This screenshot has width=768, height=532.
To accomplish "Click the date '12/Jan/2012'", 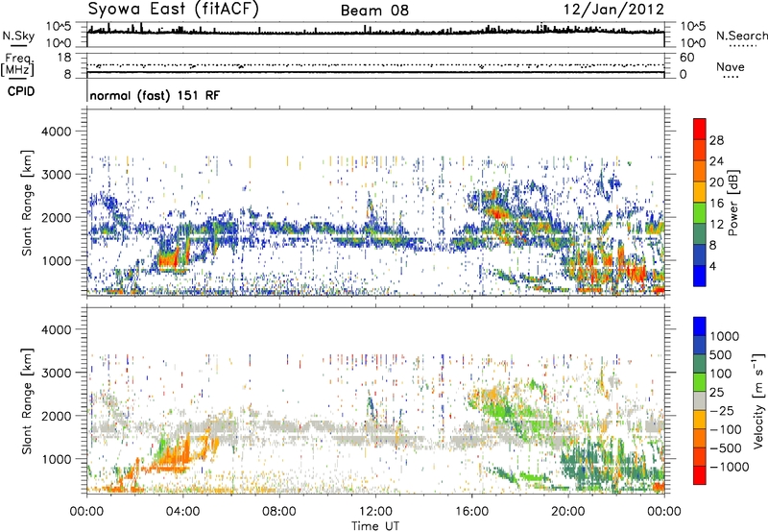I will pyautogui.click(x=613, y=10).
